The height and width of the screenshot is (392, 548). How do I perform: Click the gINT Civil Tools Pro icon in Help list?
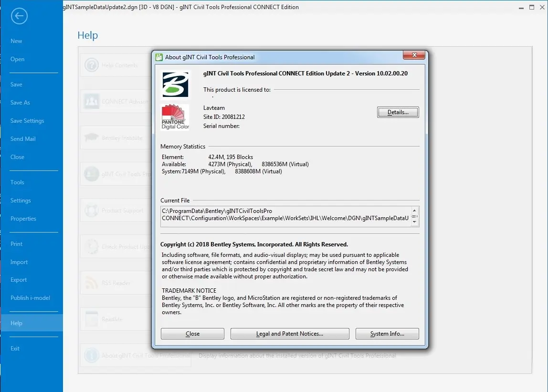(92, 174)
